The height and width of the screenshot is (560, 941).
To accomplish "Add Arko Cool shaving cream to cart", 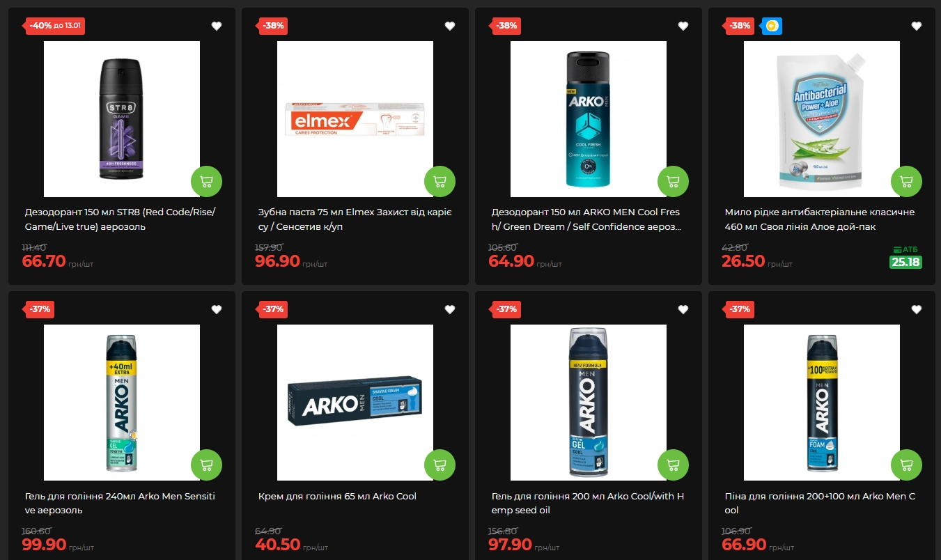I will (440, 465).
